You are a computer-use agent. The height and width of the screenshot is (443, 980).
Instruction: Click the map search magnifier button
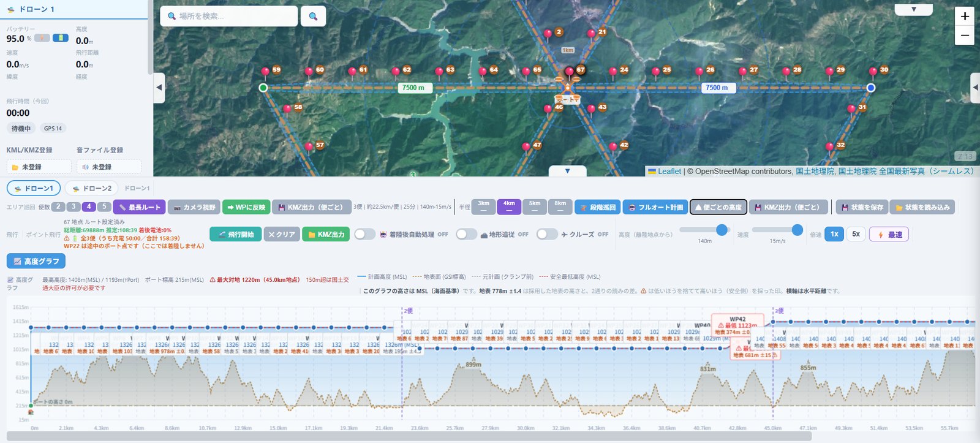coord(313,16)
